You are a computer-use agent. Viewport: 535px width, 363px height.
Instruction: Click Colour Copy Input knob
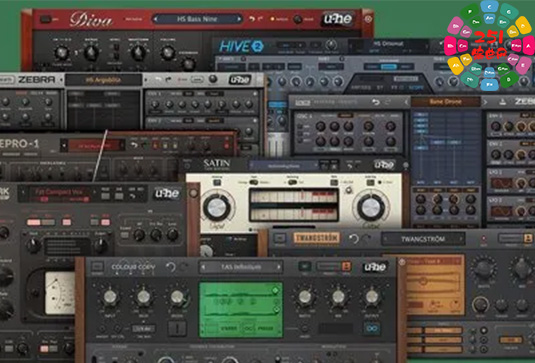coord(110,297)
